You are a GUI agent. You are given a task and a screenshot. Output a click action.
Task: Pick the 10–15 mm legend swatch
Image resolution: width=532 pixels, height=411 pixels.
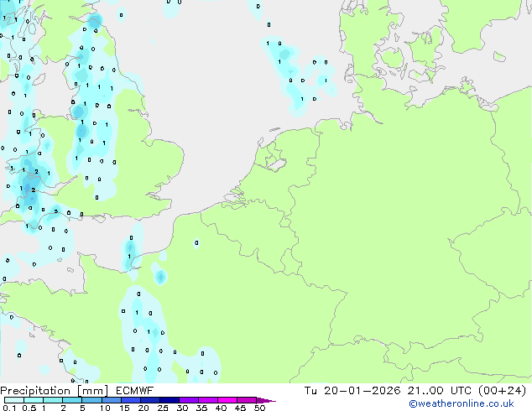pyautogui.click(x=111, y=400)
